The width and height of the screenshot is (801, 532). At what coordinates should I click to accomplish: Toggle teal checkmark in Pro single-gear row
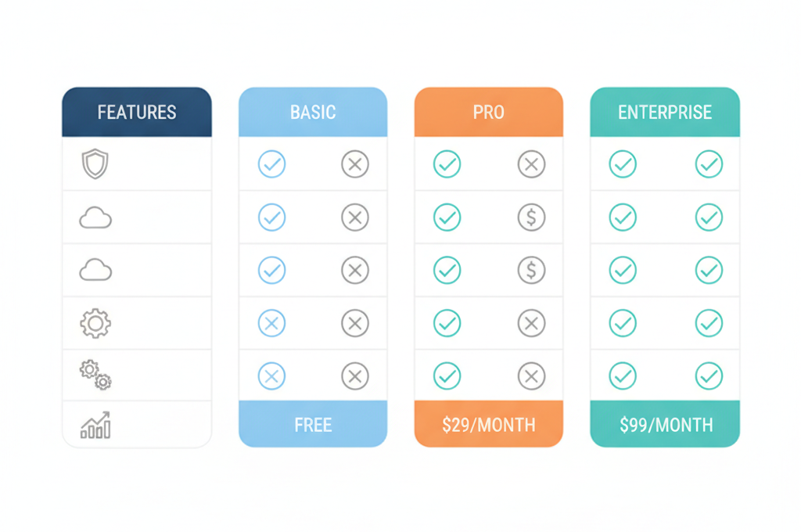(x=447, y=323)
